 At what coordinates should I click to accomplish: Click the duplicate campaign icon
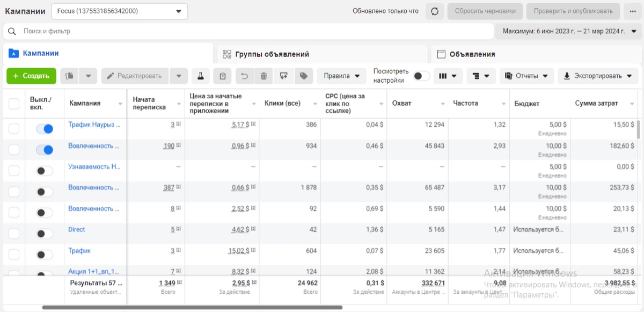click(x=69, y=76)
